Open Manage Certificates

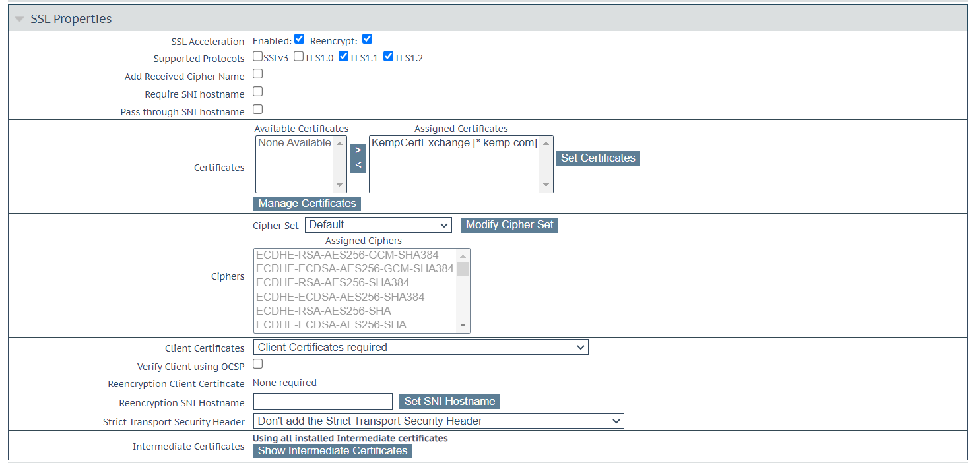click(x=307, y=204)
